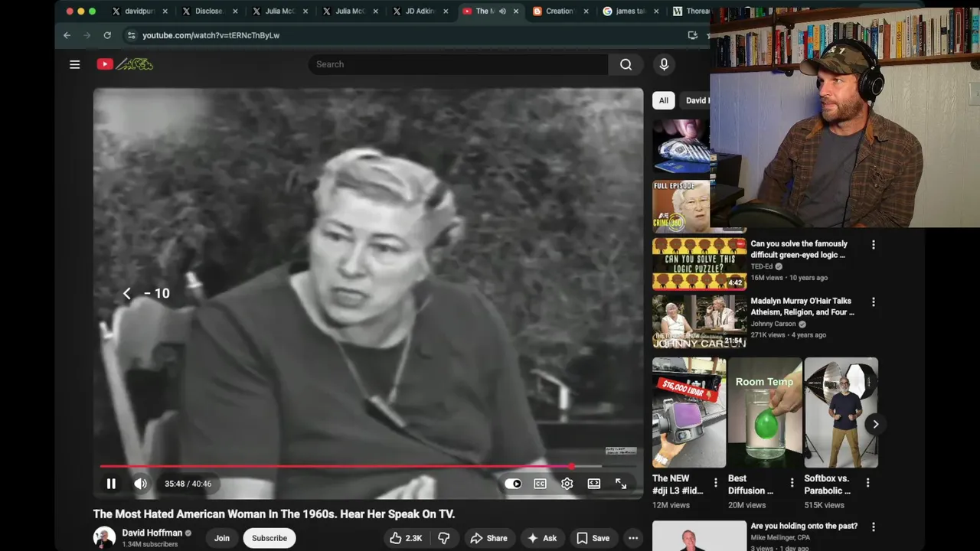The image size is (980, 551).
Task: Save the video to a playlist
Action: pos(593,538)
